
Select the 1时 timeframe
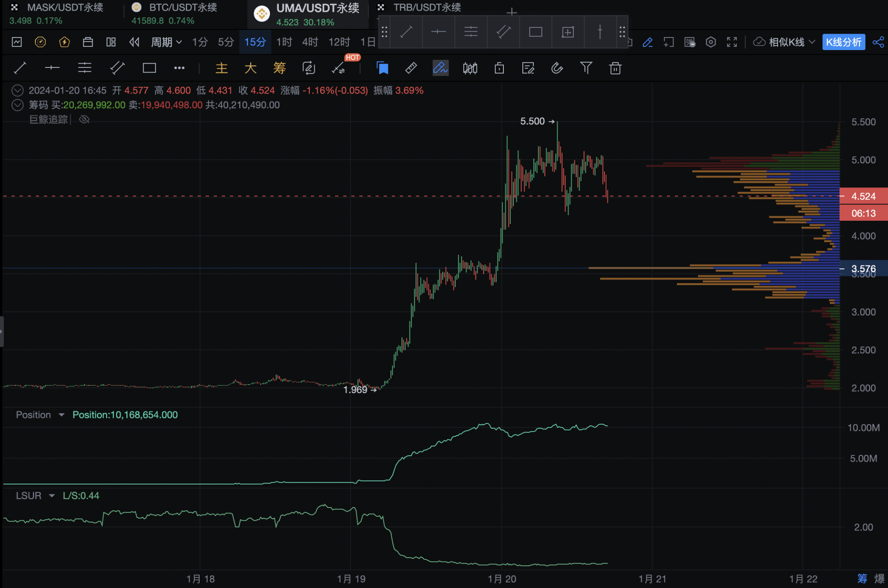284,42
